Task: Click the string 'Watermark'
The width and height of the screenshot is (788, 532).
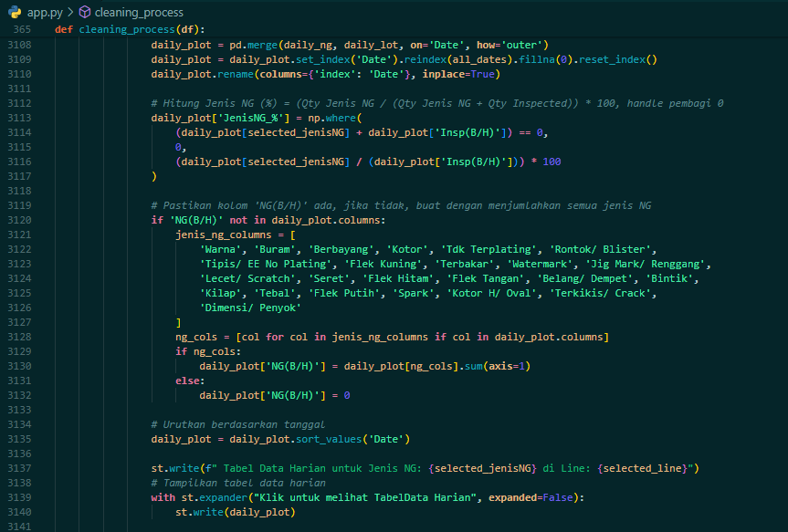Action: pos(540,264)
